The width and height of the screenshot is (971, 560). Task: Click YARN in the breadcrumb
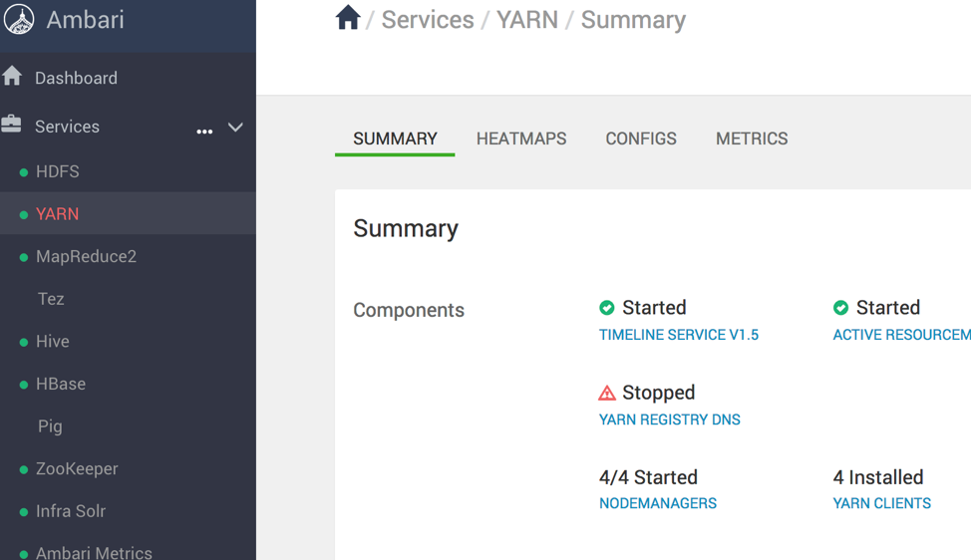pos(527,20)
